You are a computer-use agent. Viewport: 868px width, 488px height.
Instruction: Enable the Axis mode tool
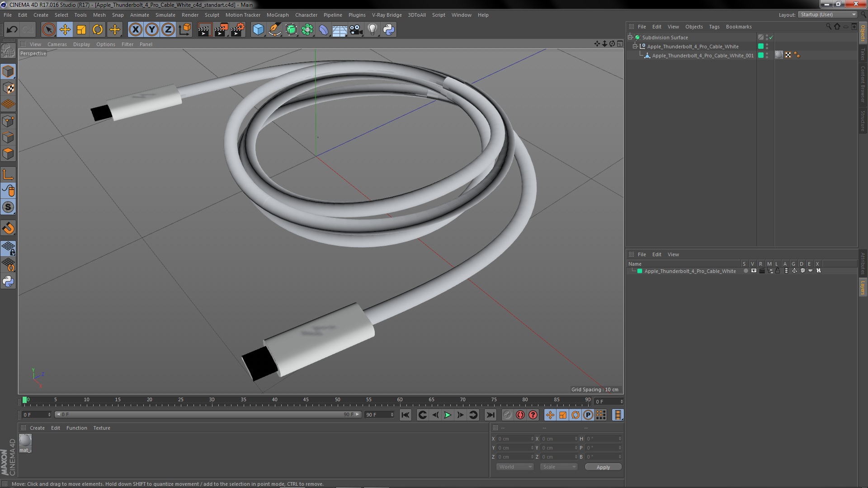coord(8,174)
